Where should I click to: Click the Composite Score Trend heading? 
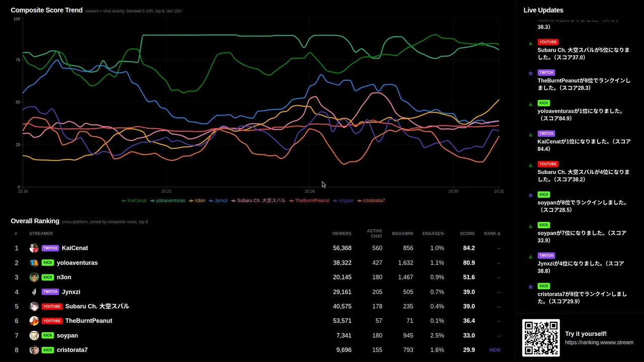click(47, 10)
